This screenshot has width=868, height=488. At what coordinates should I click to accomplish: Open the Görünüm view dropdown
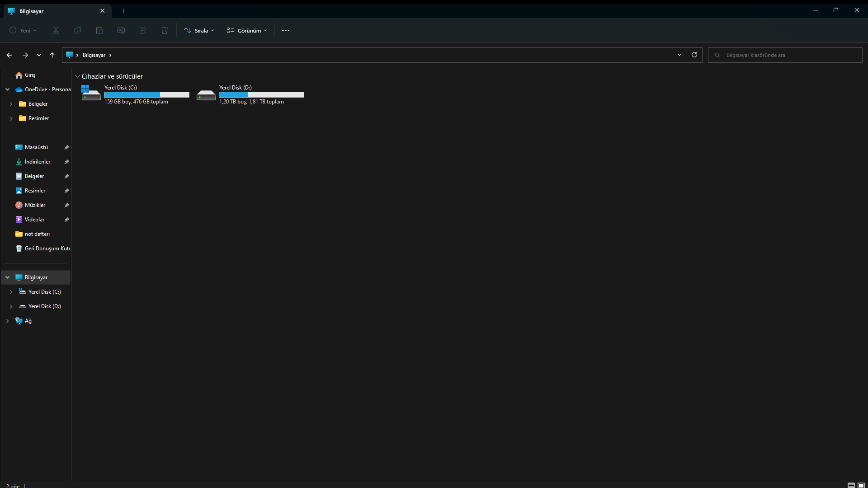click(x=247, y=30)
